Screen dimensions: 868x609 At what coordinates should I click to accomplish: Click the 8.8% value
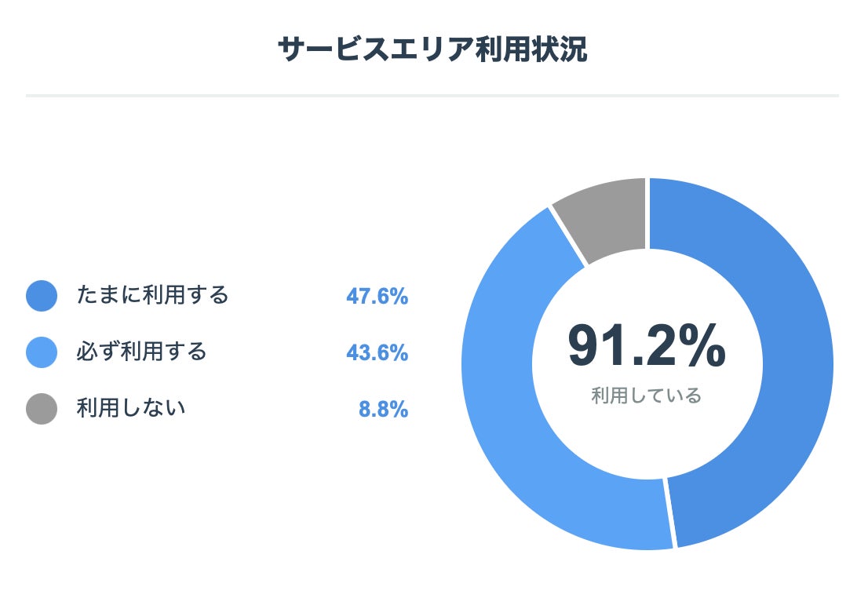click(x=383, y=410)
